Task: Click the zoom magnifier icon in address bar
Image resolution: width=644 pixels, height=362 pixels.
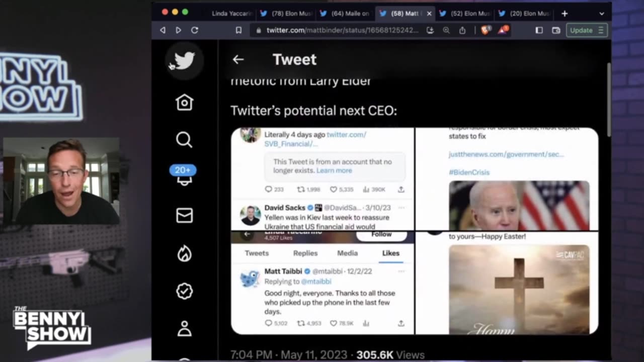Action: (446, 30)
